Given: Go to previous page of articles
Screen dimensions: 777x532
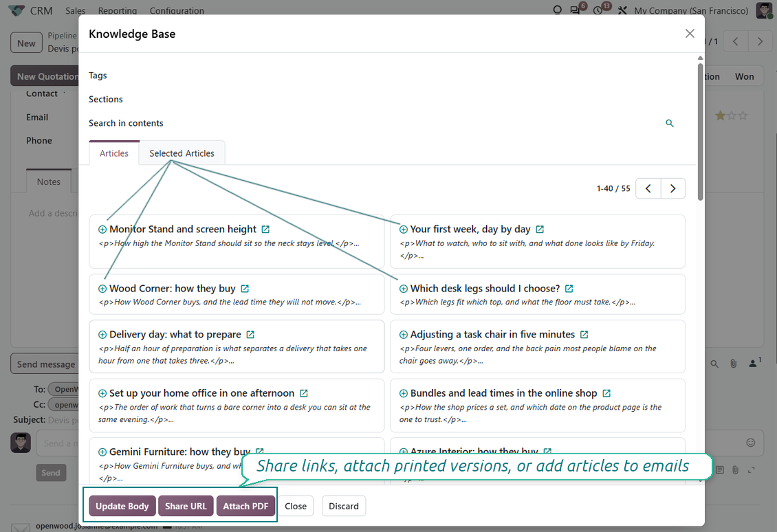Looking at the screenshot, I should click(x=648, y=189).
